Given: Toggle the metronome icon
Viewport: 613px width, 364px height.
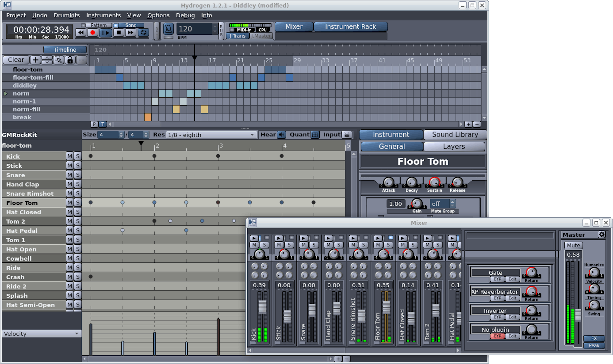Looking at the screenshot, I should 168,29.
